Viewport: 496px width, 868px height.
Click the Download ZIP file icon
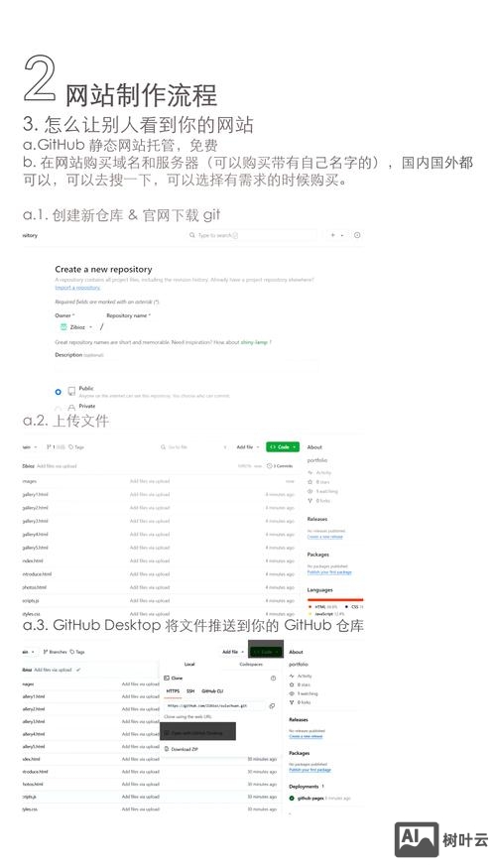click(x=167, y=749)
